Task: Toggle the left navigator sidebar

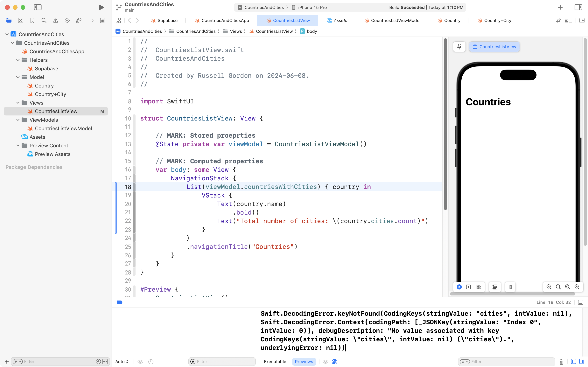Action: click(38, 7)
